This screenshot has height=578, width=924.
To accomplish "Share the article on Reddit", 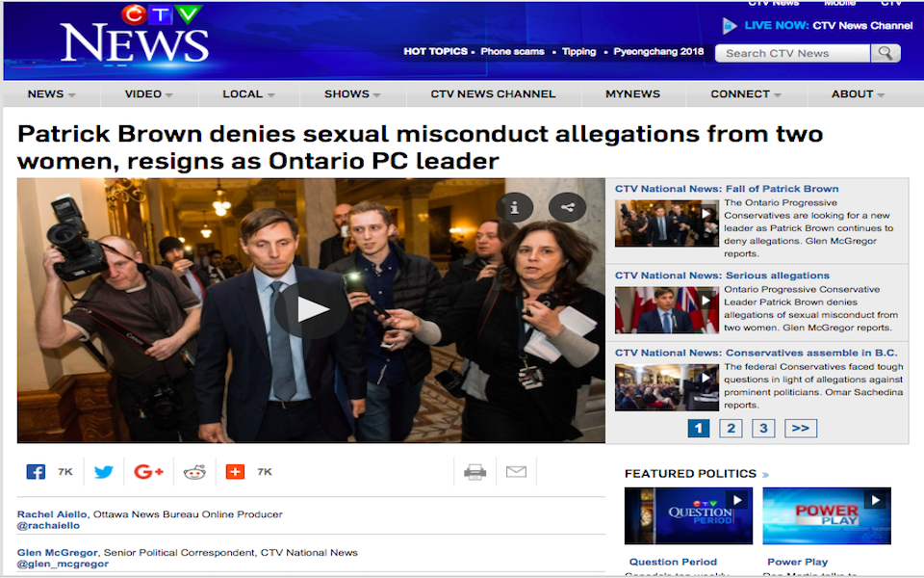I will (194, 472).
